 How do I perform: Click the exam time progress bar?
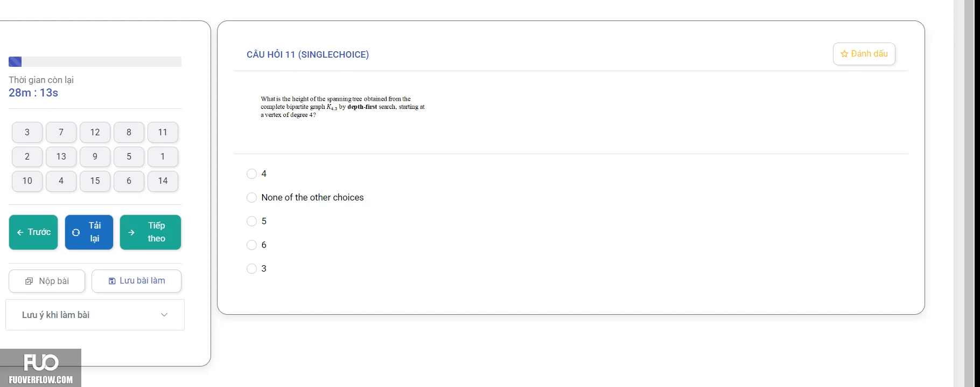click(x=95, y=61)
